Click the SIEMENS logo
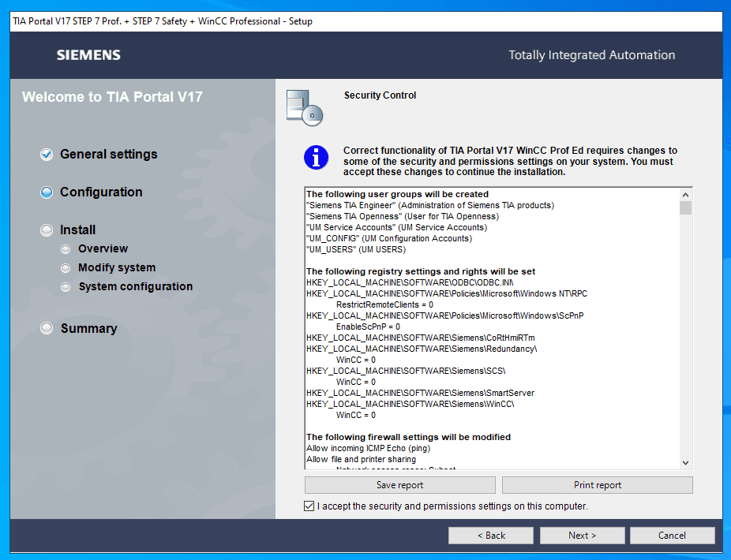 88,55
